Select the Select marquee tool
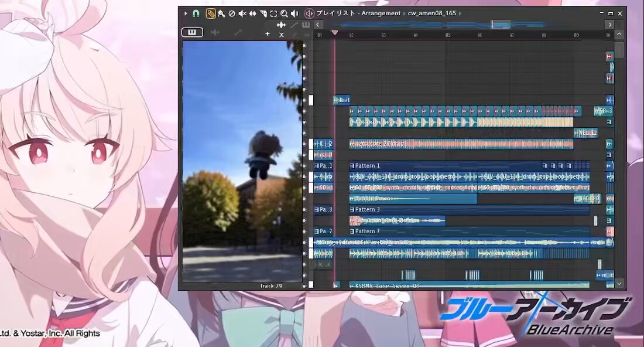The image size is (644, 347). (x=273, y=13)
